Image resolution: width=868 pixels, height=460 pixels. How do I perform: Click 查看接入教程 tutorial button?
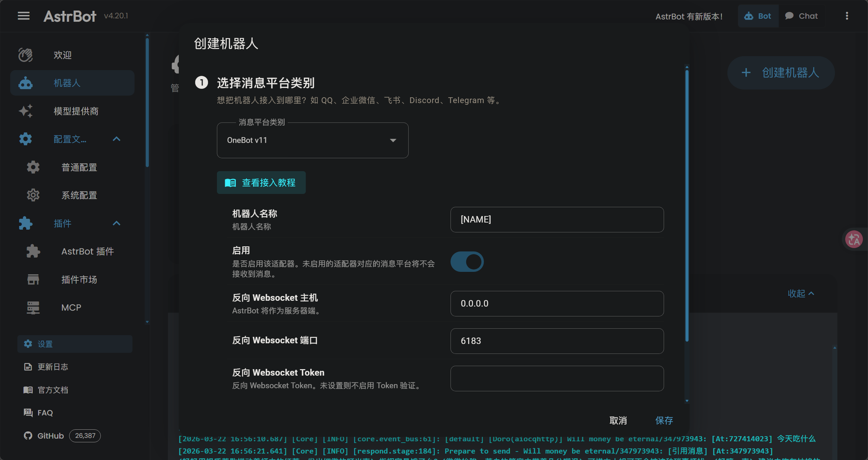(261, 183)
